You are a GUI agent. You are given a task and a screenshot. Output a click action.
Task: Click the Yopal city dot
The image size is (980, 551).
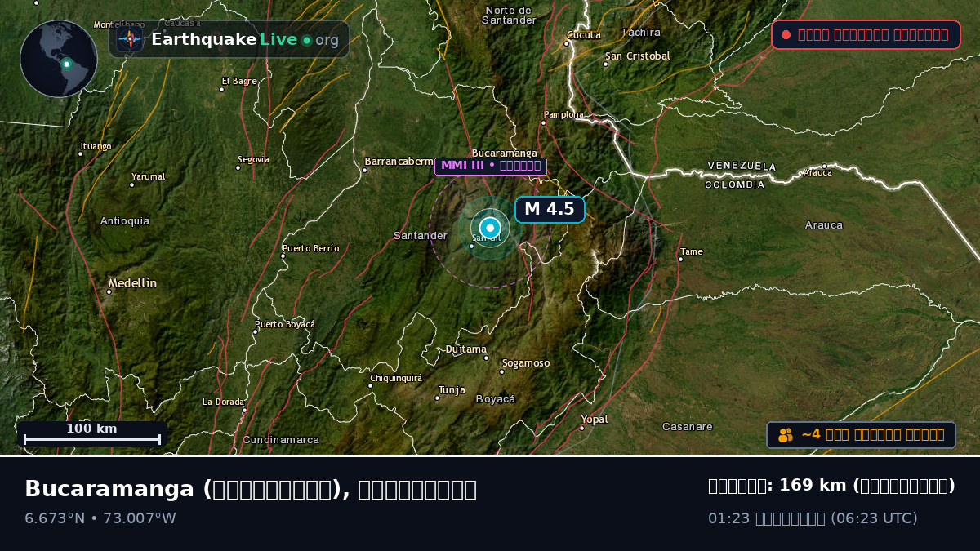581,428
